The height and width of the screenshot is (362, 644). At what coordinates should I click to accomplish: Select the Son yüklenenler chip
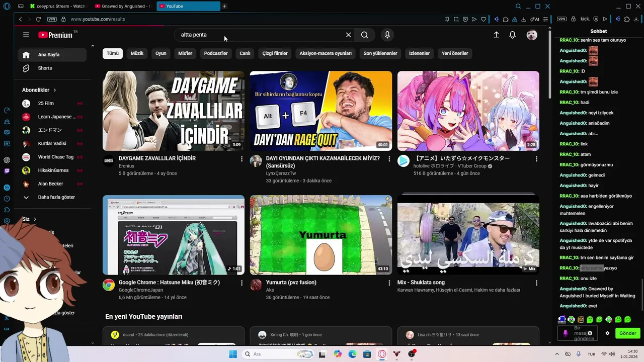[x=380, y=53]
